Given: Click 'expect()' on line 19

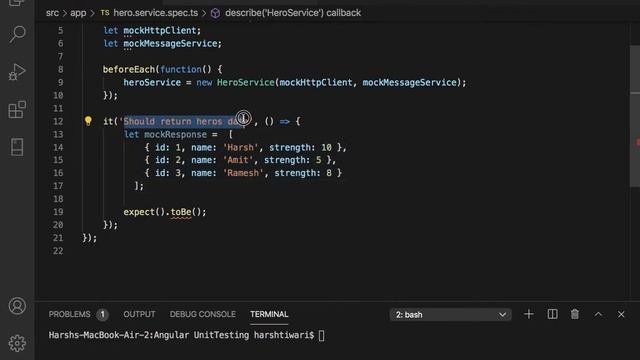Looking at the screenshot, I should click(144, 212).
